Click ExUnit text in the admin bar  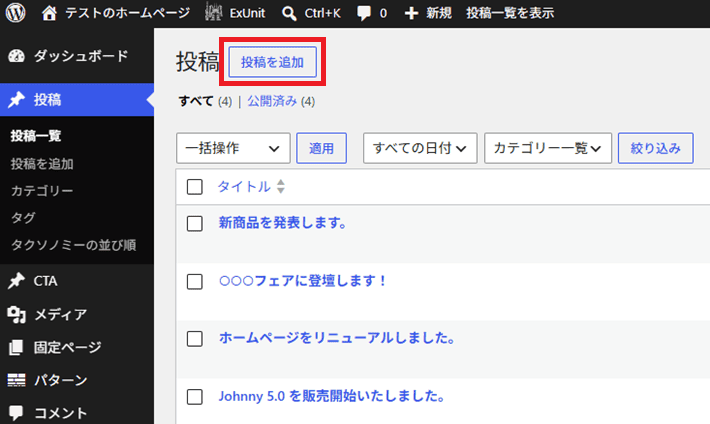click(x=247, y=13)
